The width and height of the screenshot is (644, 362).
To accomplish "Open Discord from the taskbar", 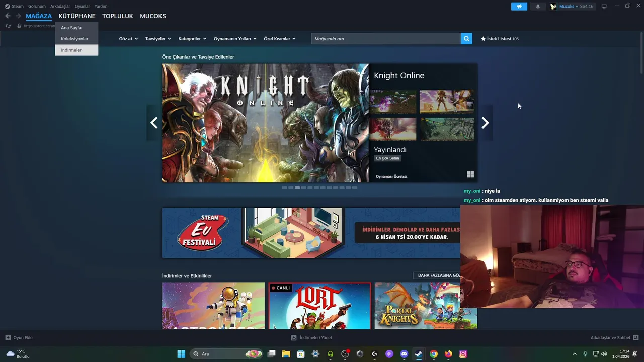I will pos(404,354).
